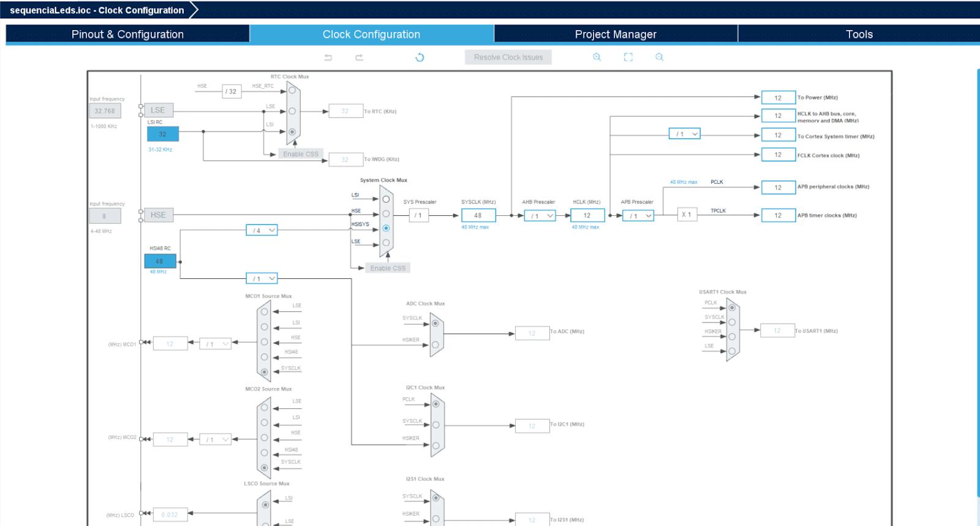The height and width of the screenshot is (526, 980).
Task: Click the undo arrow icon
Action: 328,58
